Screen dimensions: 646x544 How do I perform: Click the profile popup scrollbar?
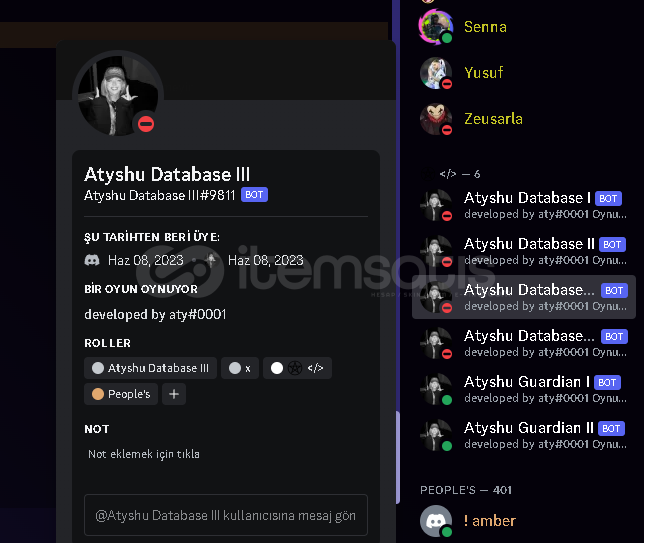[x=398, y=457]
